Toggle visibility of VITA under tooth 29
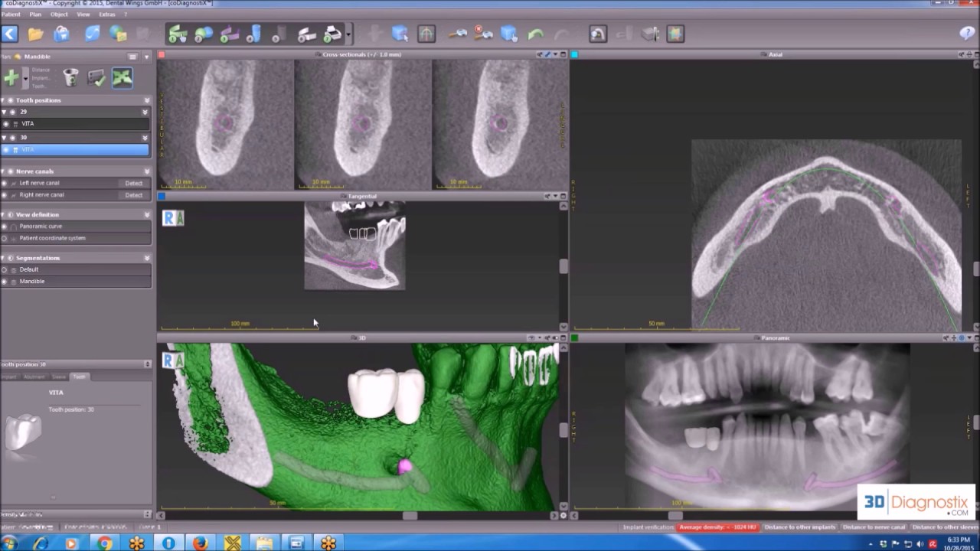 coord(6,124)
